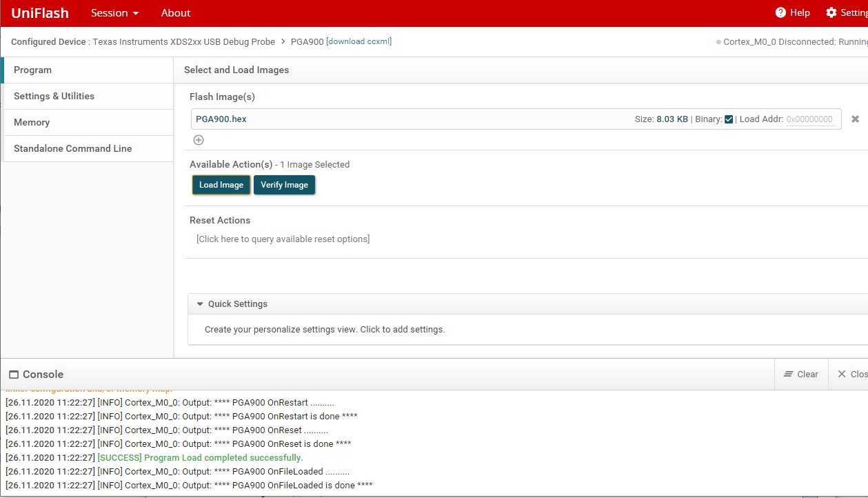Click the Load Addr input field
This screenshot has height=498, width=868.
811,119
